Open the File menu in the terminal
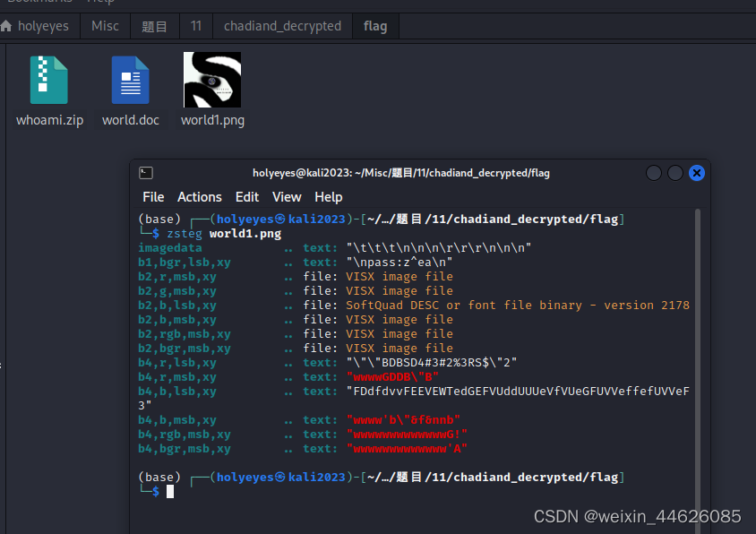 [152, 196]
